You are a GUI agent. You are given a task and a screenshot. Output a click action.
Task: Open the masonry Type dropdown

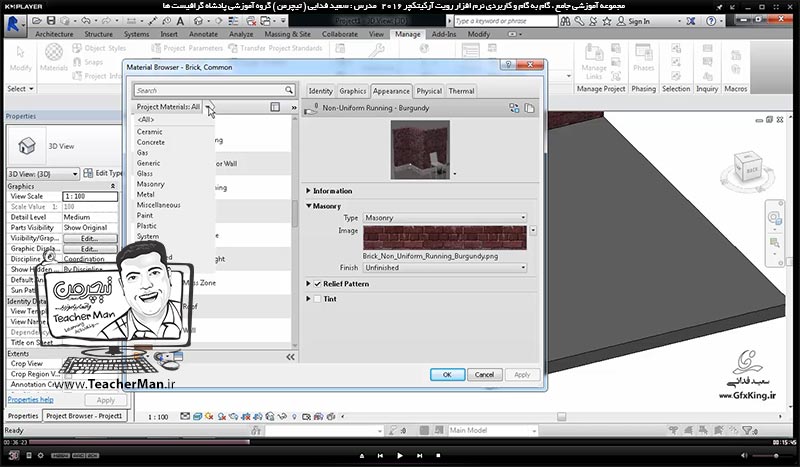coord(444,217)
